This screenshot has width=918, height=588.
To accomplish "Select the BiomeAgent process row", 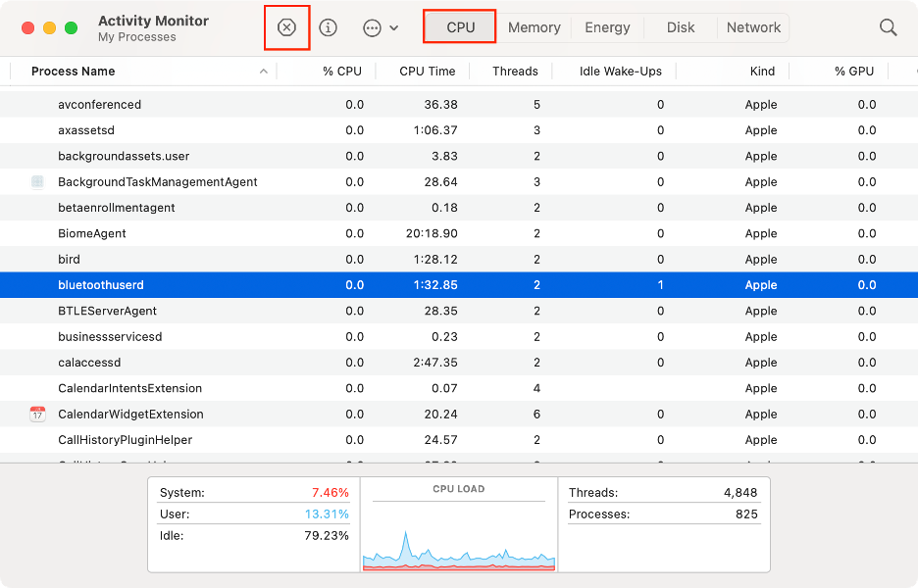I will (x=294, y=233).
